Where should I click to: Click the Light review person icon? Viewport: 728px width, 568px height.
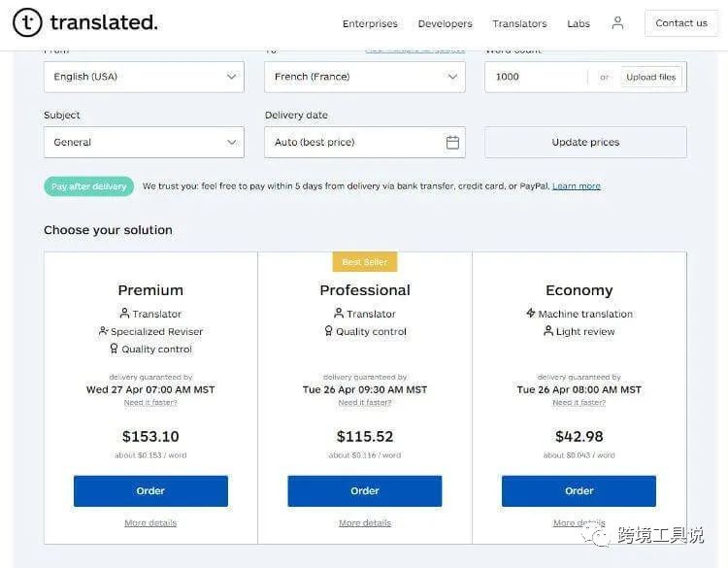pos(548,331)
